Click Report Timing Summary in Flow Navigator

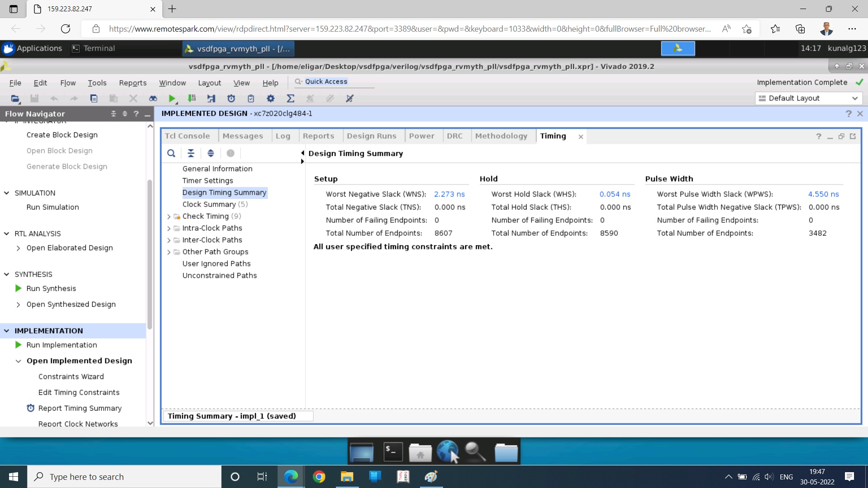(80, 408)
